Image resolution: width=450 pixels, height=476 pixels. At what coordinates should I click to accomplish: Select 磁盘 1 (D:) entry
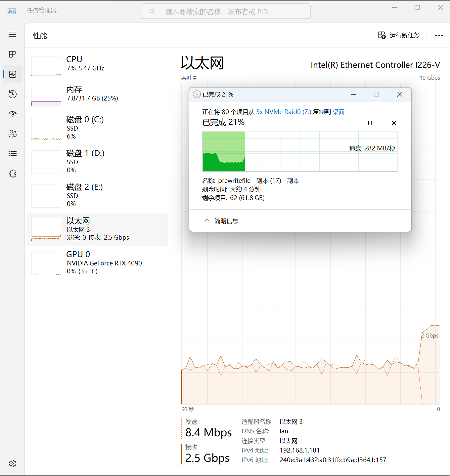point(97,162)
